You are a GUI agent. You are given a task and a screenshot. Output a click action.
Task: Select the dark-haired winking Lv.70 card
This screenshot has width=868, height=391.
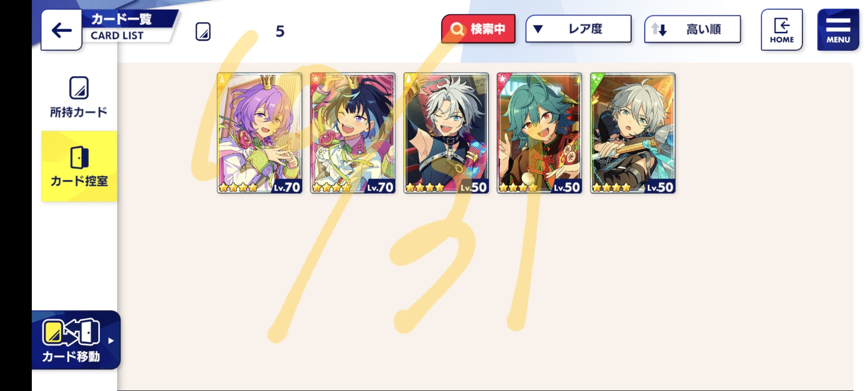pos(353,133)
